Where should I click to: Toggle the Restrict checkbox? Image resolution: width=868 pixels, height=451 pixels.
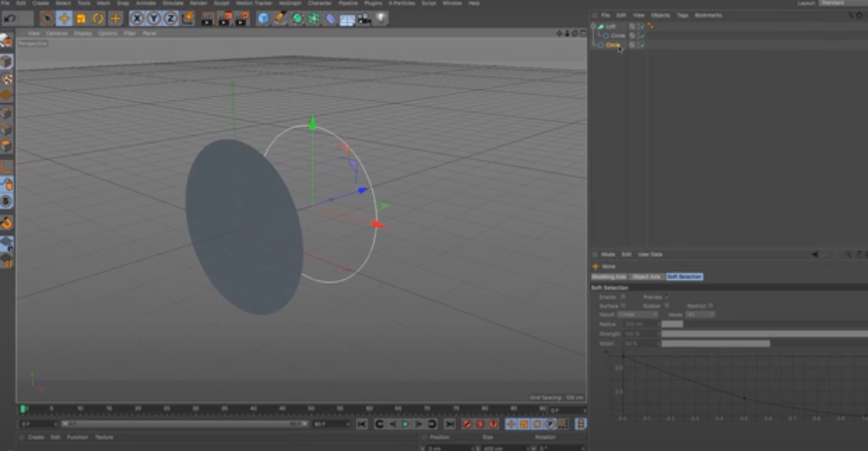point(710,306)
